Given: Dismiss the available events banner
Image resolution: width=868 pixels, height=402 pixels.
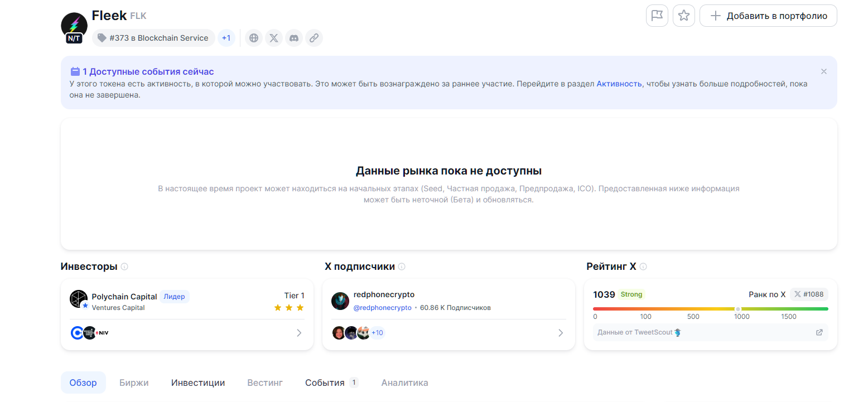Looking at the screenshot, I should (824, 71).
